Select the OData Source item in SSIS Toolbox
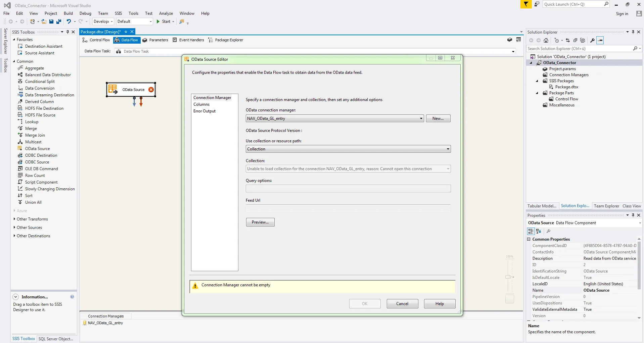The image size is (644, 343). pyautogui.click(x=37, y=149)
